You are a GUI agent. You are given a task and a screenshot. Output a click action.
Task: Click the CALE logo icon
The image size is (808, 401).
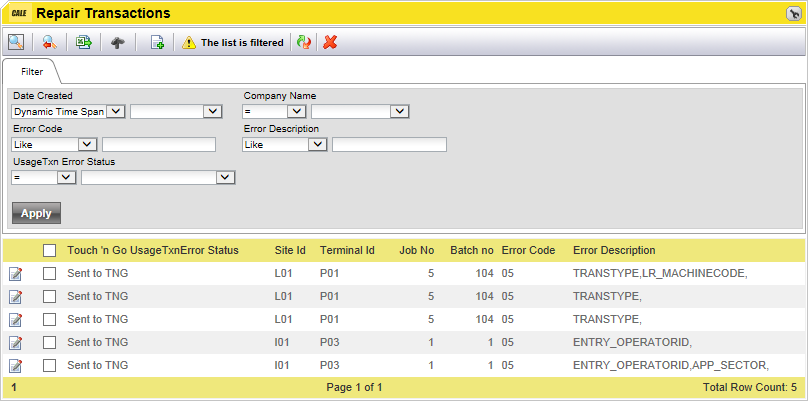pyautogui.click(x=19, y=13)
